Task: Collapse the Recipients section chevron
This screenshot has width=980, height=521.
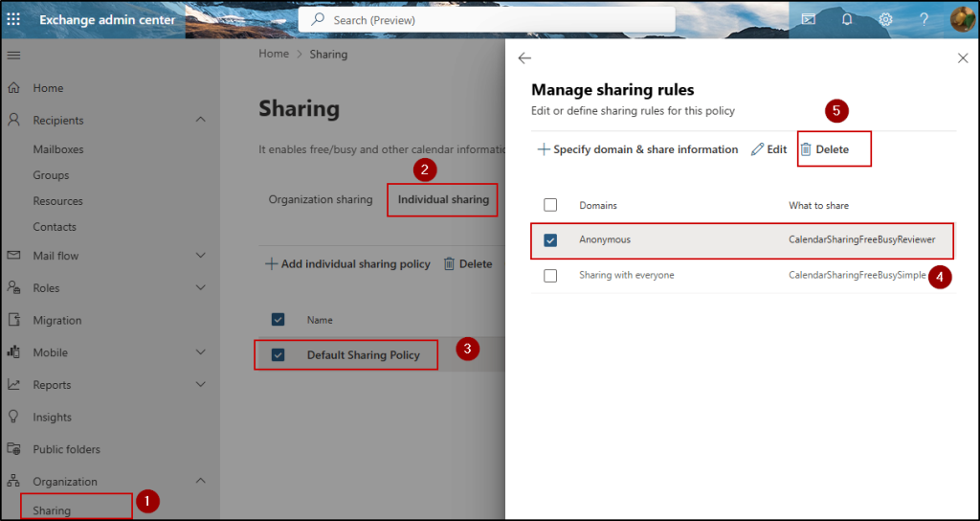Action: (x=200, y=120)
